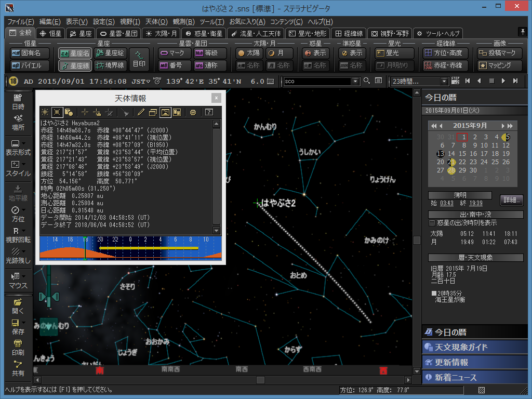Open the JST time zone dropdown arrow

(148, 82)
